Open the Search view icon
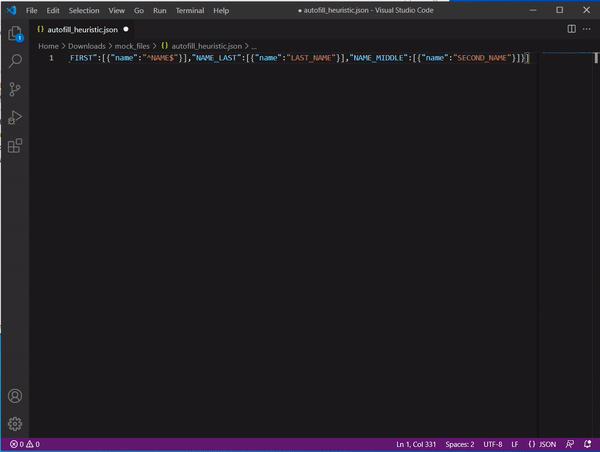 point(15,60)
